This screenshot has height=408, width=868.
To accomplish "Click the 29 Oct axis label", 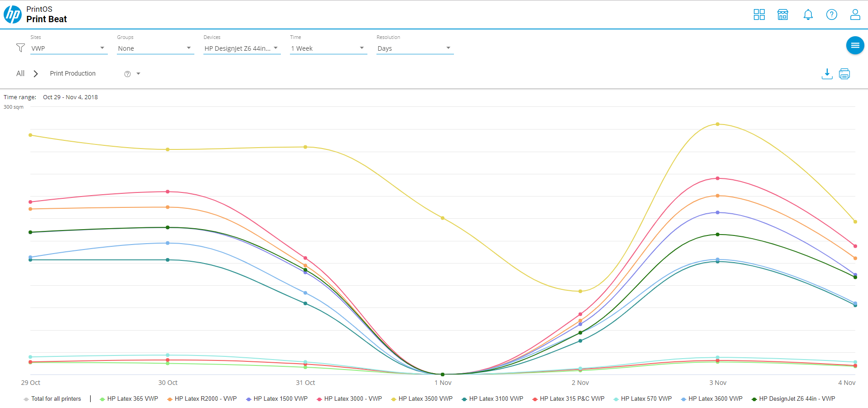I will (30, 383).
